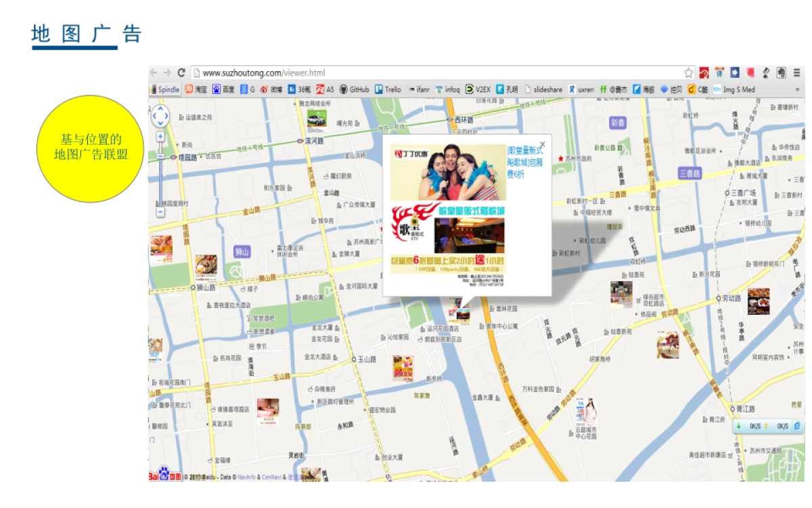Zoom out with the bottom minus button
812x508 pixels.
click(160, 212)
